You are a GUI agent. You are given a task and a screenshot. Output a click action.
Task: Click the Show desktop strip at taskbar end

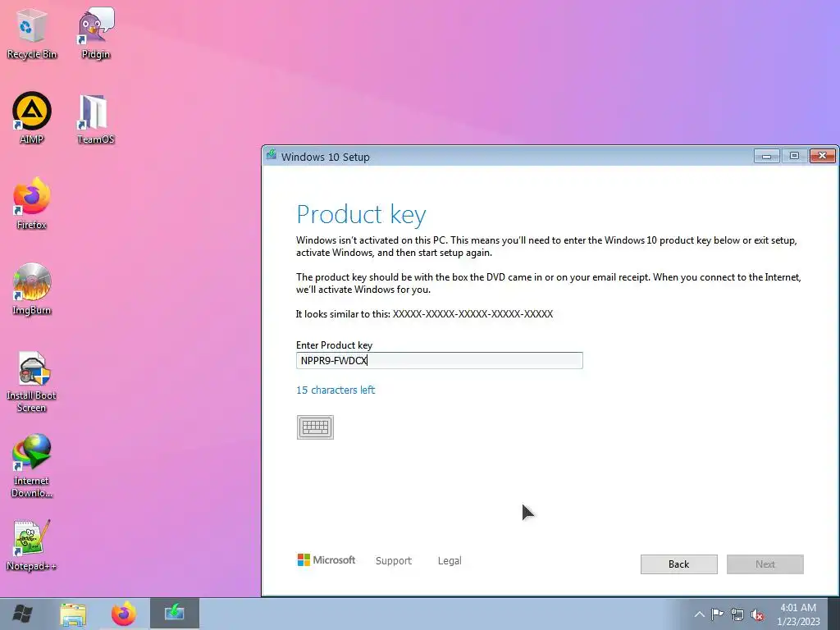[834, 614]
